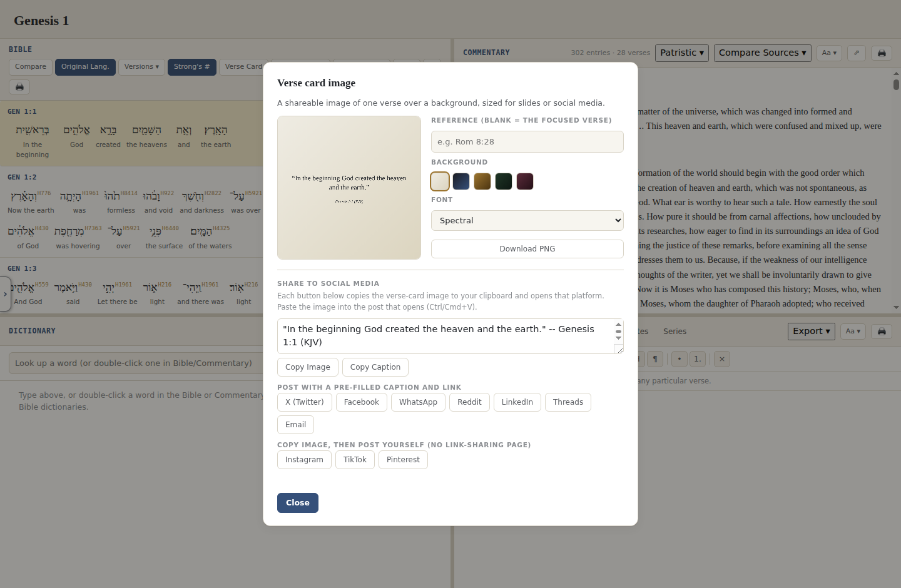901x588 pixels.
Task: Toggle Original Lang. display
Action: coord(85,67)
